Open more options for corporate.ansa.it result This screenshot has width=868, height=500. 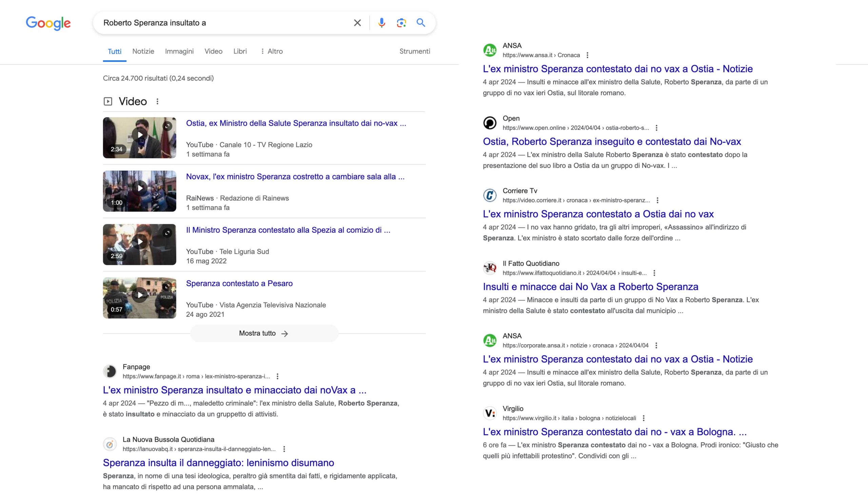click(656, 346)
